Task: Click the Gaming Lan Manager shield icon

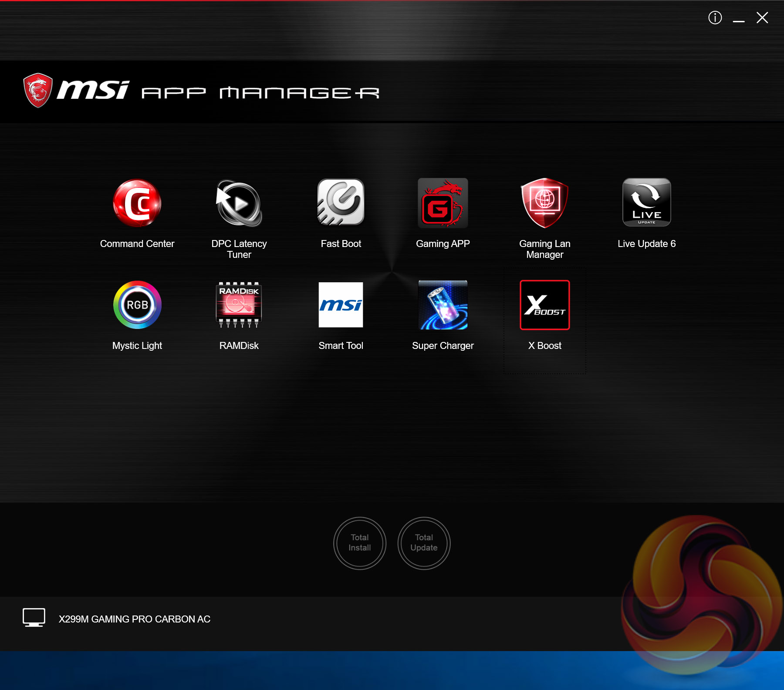Action: point(545,203)
